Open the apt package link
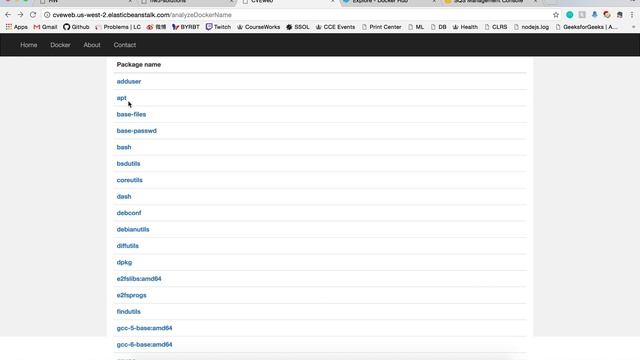The width and height of the screenshot is (640, 360). 122,98
